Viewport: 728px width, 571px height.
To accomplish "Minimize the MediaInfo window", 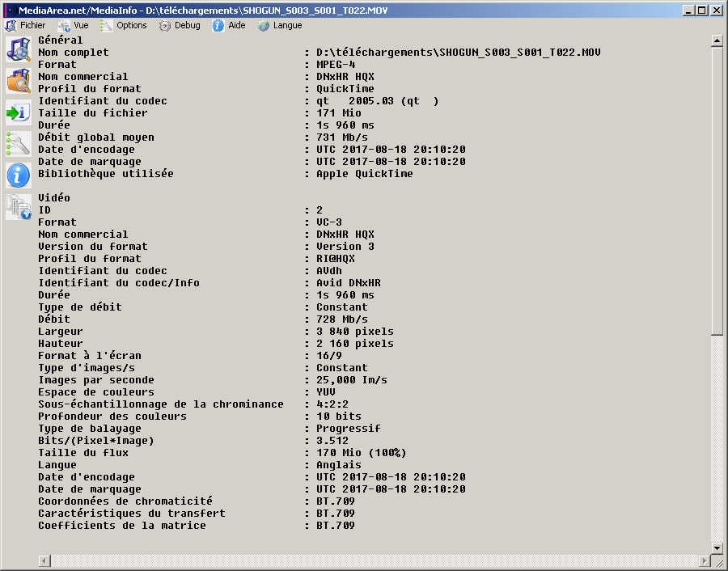I will [689, 11].
